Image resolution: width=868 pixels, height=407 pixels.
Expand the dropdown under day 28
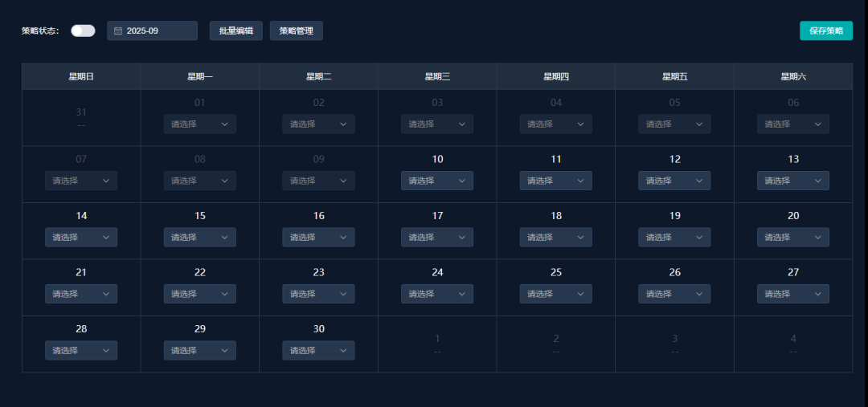coord(81,351)
